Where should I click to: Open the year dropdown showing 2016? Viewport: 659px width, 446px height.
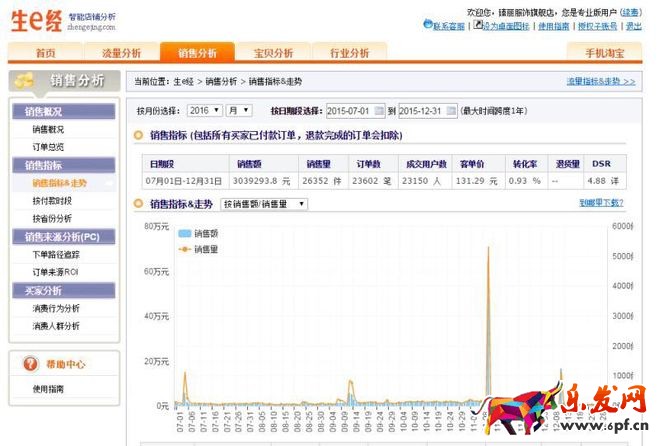pyautogui.click(x=205, y=110)
